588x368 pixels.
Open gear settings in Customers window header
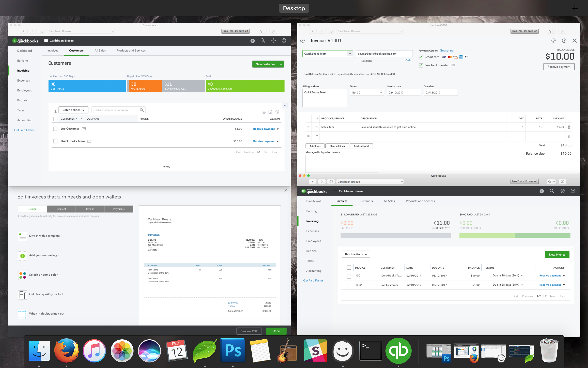coord(273,41)
